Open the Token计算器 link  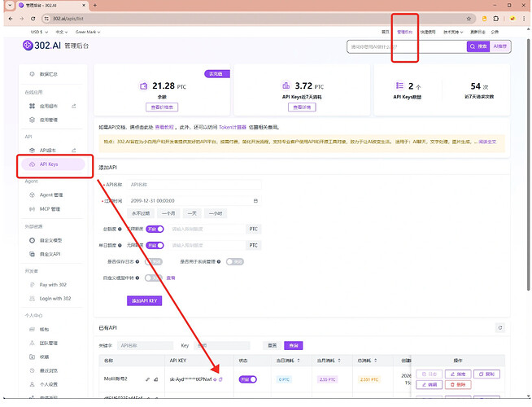point(233,127)
